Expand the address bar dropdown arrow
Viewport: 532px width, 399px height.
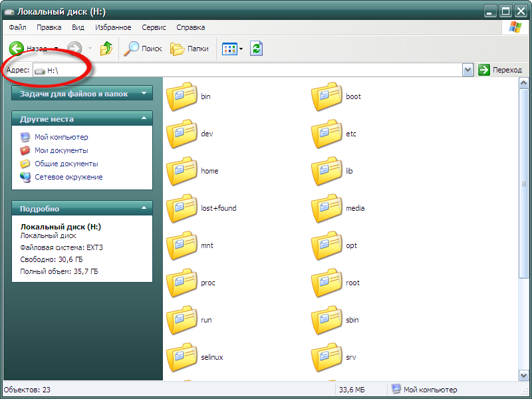[467, 70]
